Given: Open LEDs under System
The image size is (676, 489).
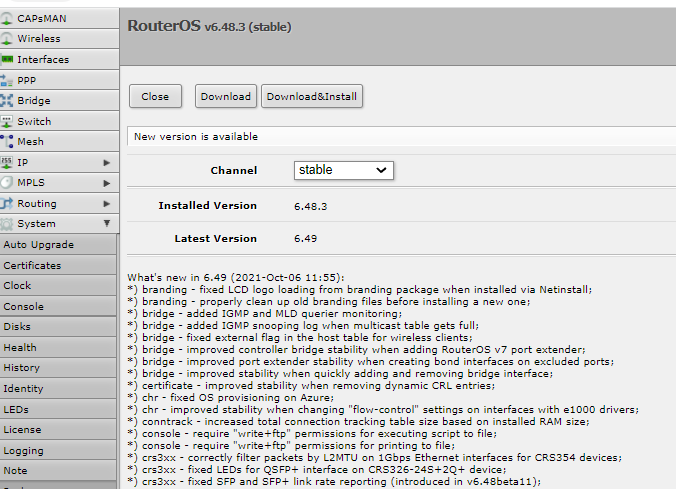Looking at the screenshot, I should pyautogui.click(x=58, y=409).
